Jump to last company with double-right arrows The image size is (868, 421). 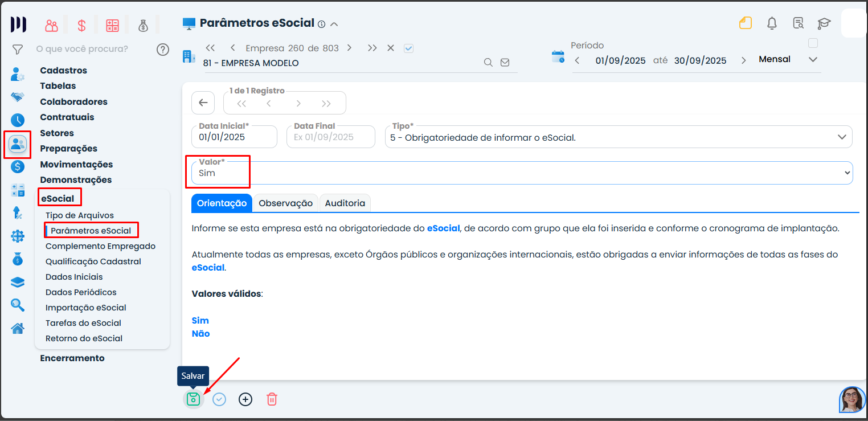tap(372, 48)
